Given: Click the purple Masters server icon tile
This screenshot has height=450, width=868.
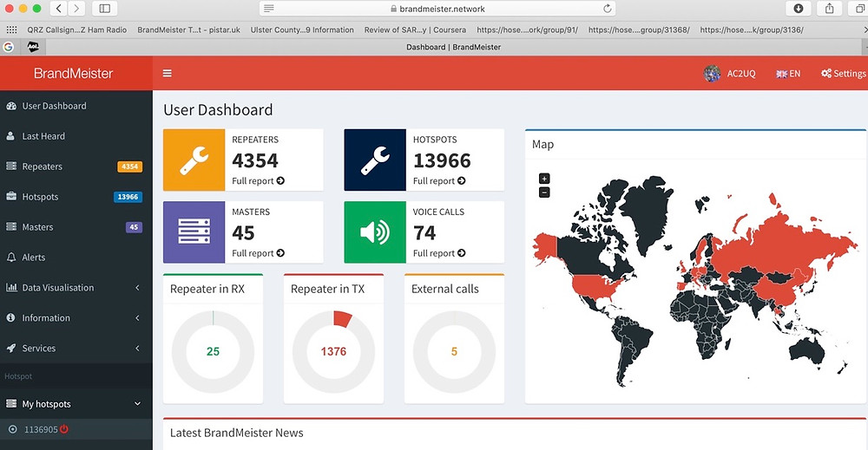Looking at the screenshot, I should tap(194, 232).
